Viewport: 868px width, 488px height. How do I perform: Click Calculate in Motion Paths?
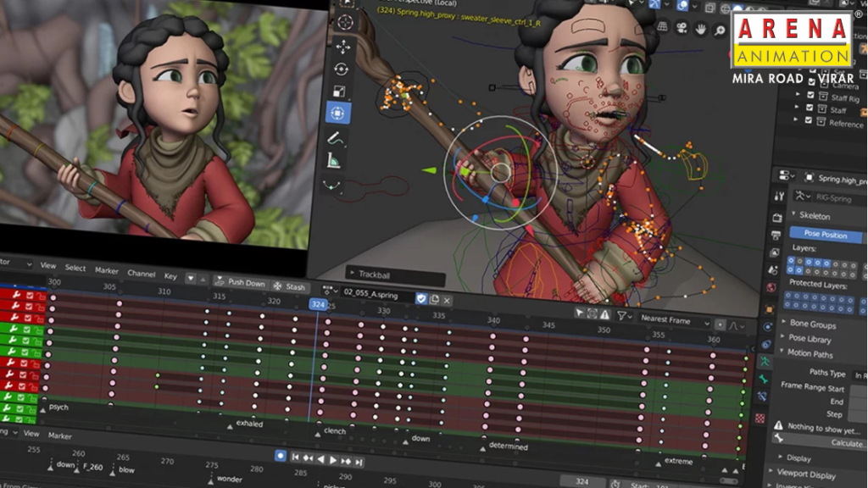pyautogui.click(x=818, y=441)
